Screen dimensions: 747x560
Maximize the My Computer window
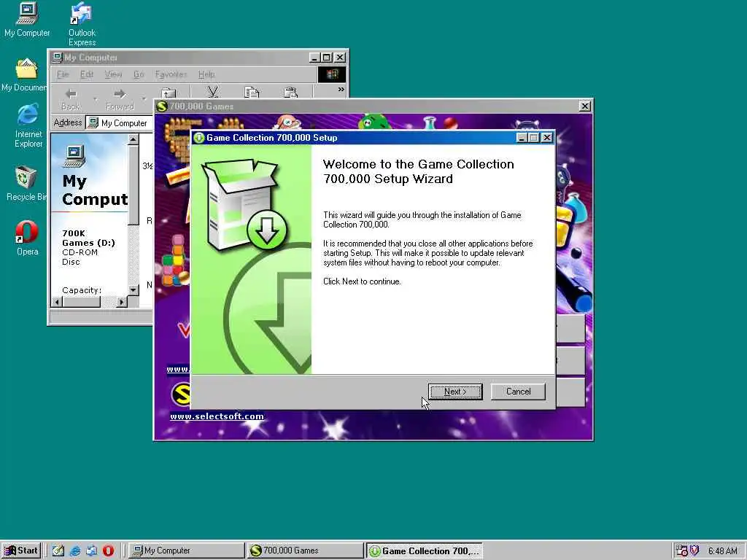[x=326, y=58]
